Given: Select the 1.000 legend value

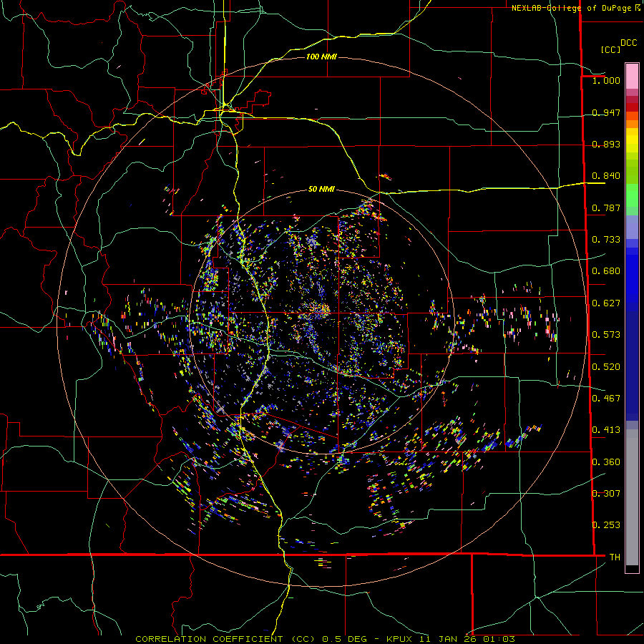Looking at the screenshot, I should (606, 80).
